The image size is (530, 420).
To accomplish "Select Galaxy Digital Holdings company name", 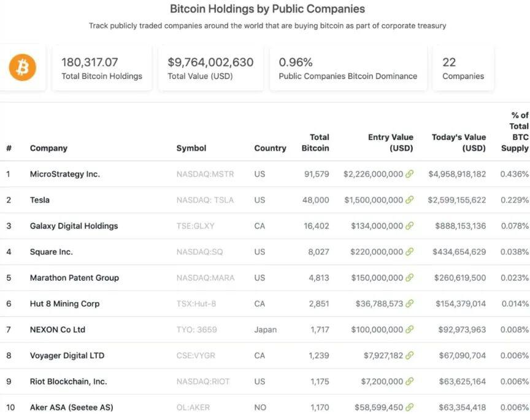I will click(x=74, y=226).
